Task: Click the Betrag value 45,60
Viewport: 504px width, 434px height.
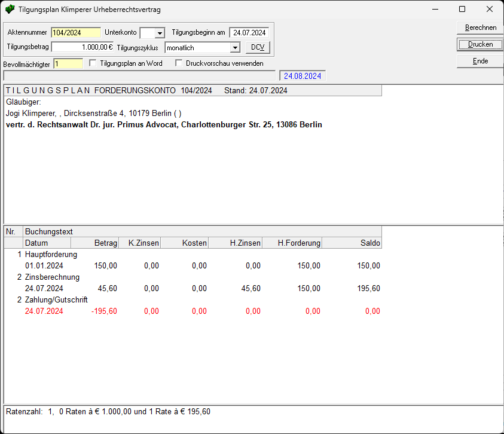Action: coord(108,288)
